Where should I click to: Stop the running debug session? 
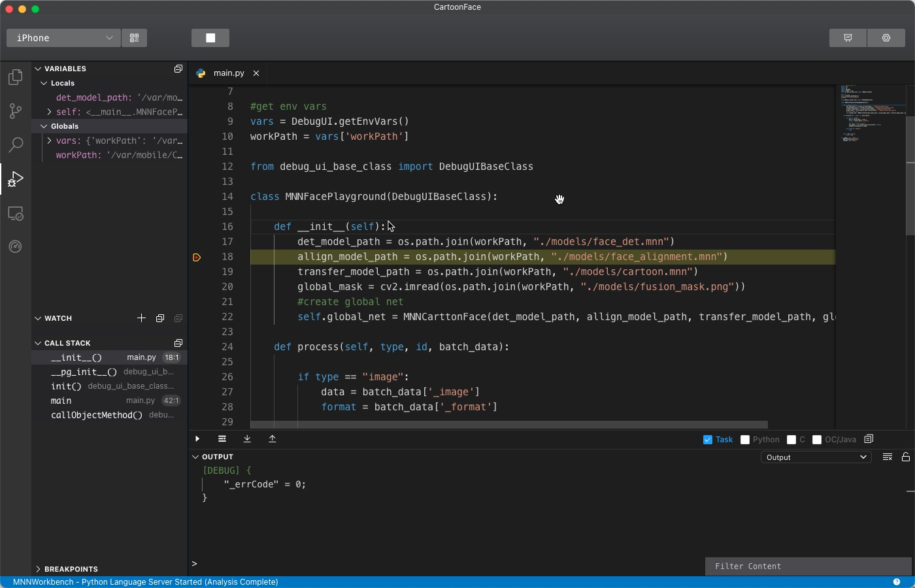pyautogui.click(x=210, y=38)
